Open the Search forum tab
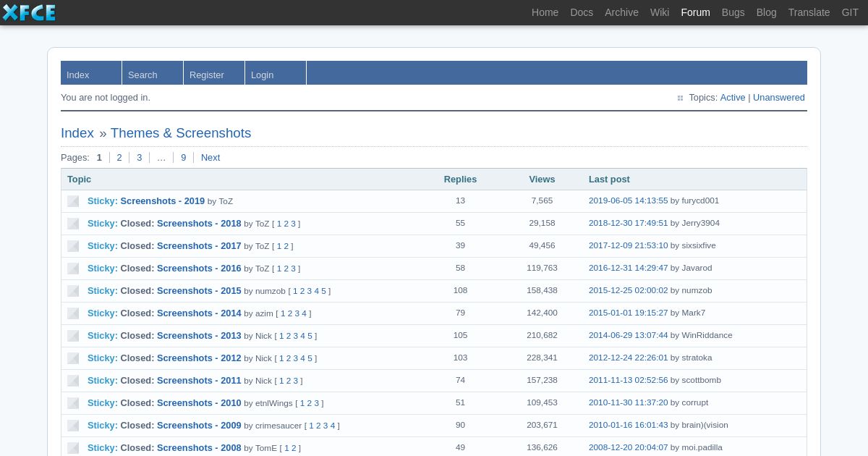 153,73
